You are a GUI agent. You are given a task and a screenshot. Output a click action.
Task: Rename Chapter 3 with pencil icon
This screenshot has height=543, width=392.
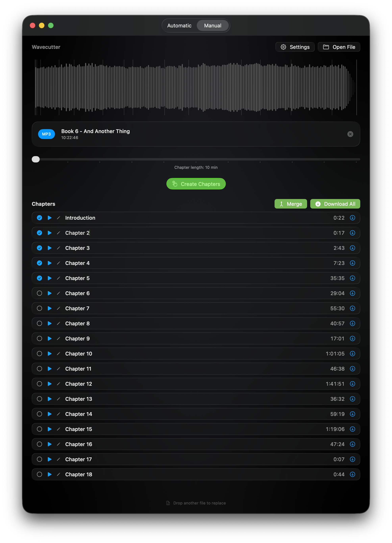(58, 248)
